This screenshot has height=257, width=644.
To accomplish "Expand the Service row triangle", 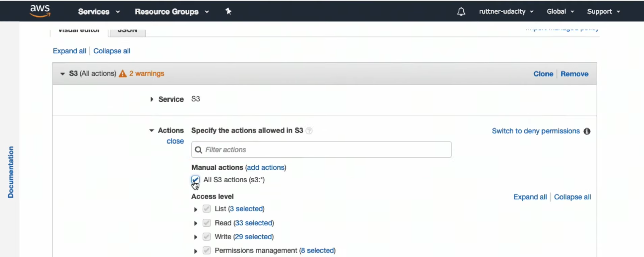I will tap(152, 99).
